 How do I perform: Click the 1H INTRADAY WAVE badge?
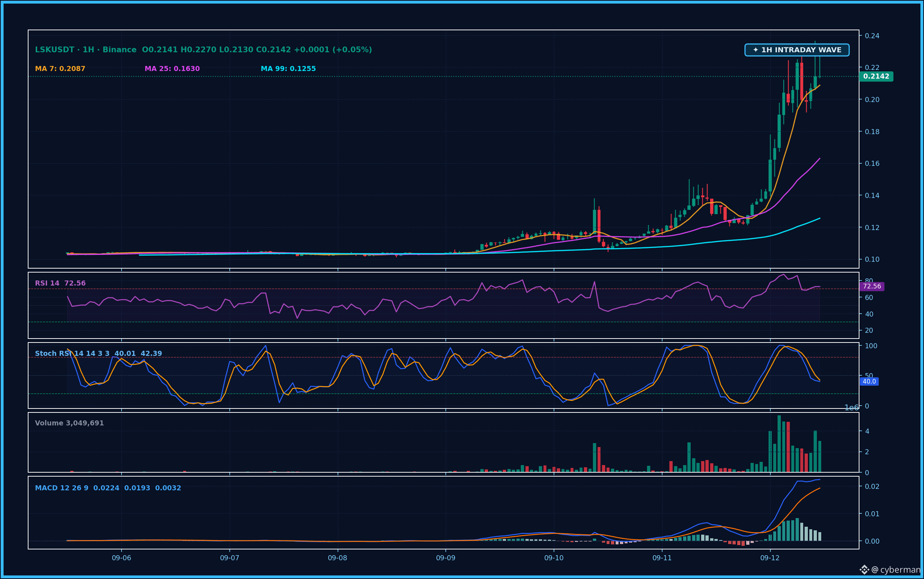pyautogui.click(x=797, y=50)
